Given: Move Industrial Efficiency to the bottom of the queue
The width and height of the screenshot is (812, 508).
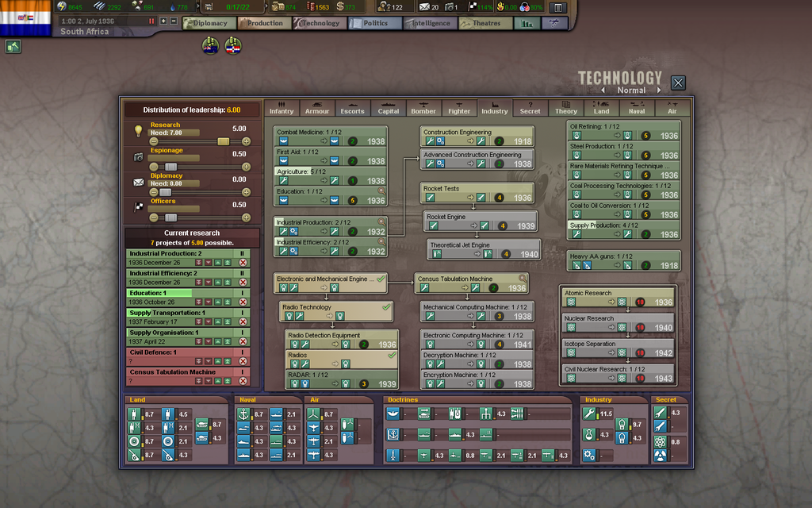Looking at the screenshot, I should (199, 283).
